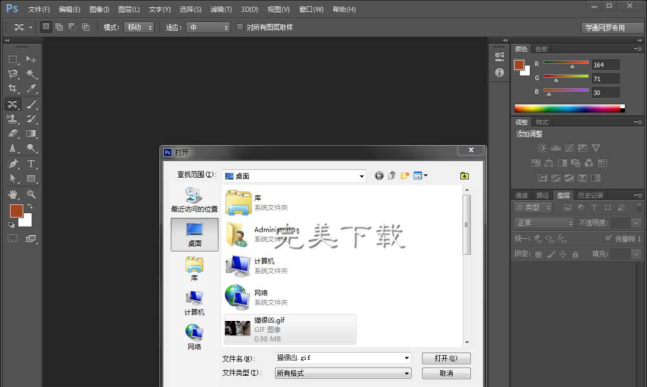Select the 猫很凶.gif file thumbnail
This screenshot has width=647, height=387.
coord(237,329)
